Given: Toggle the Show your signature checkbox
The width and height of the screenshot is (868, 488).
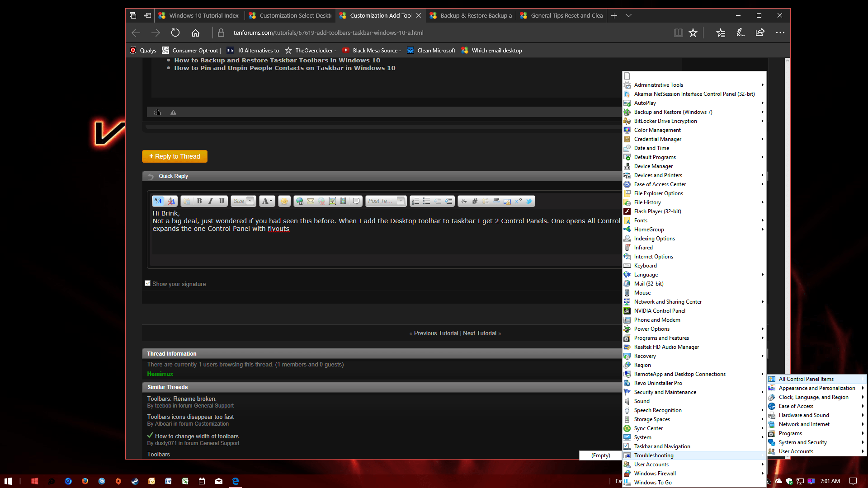Looking at the screenshot, I should coord(147,283).
